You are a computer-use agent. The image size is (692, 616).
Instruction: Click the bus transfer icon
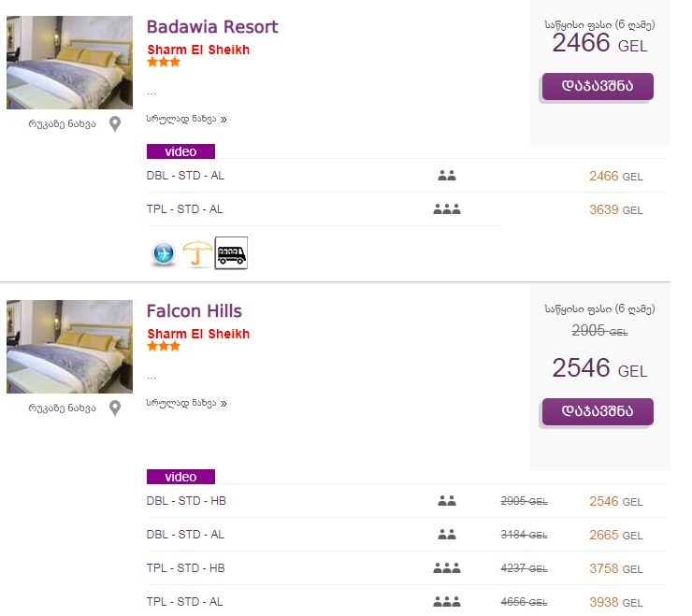click(231, 253)
